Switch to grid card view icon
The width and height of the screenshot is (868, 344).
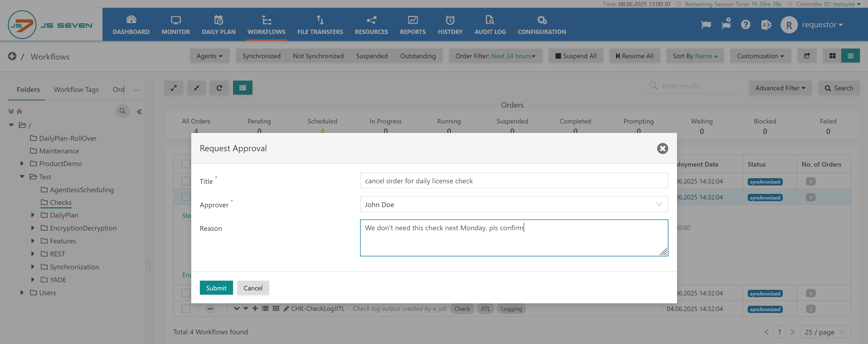tap(832, 56)
